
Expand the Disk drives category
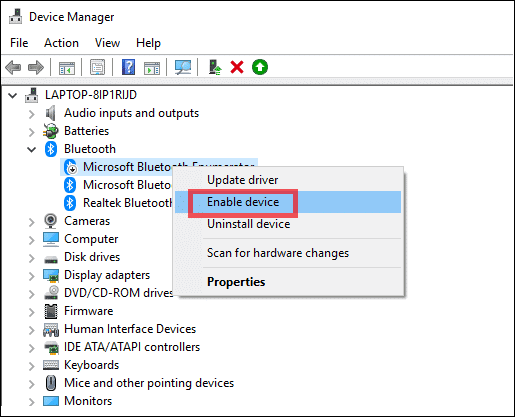(x=32, y=258)
